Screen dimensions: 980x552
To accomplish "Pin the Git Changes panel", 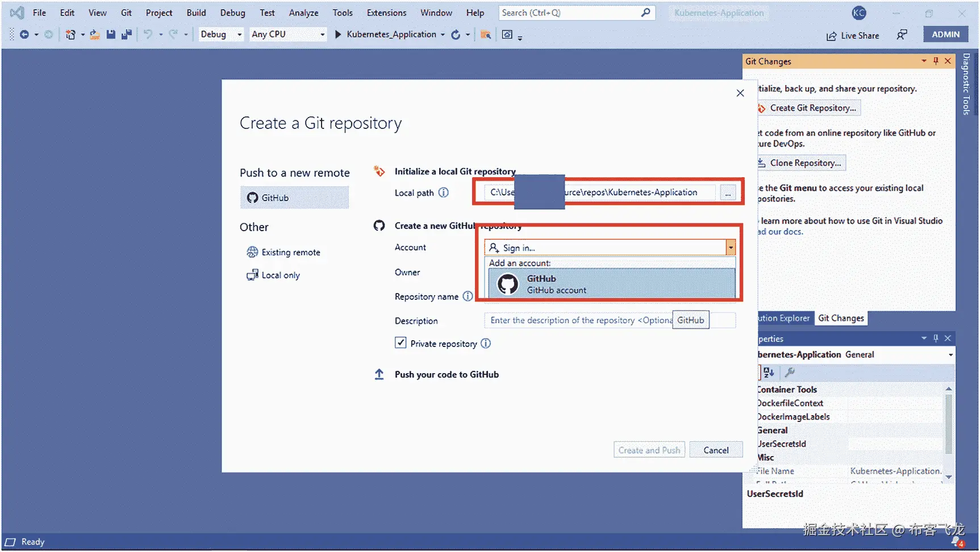I will (936, 61).
